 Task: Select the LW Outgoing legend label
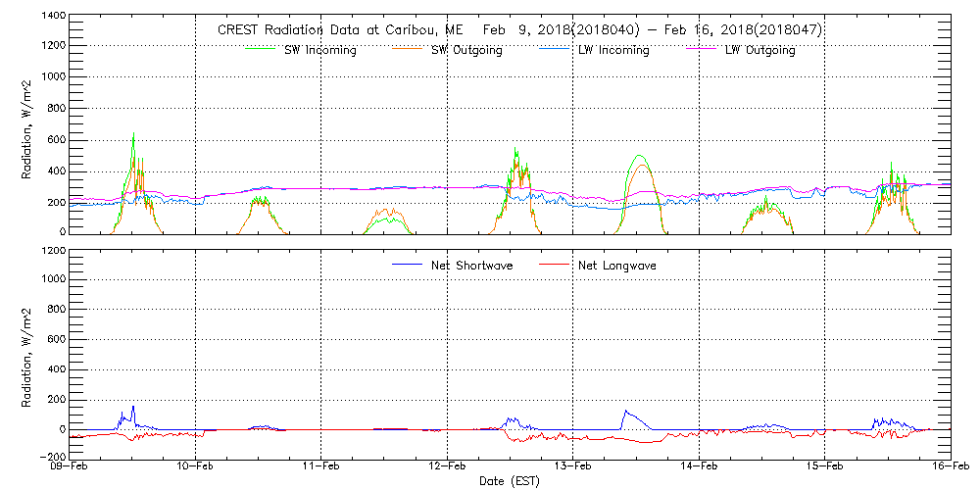coord(759,50)
